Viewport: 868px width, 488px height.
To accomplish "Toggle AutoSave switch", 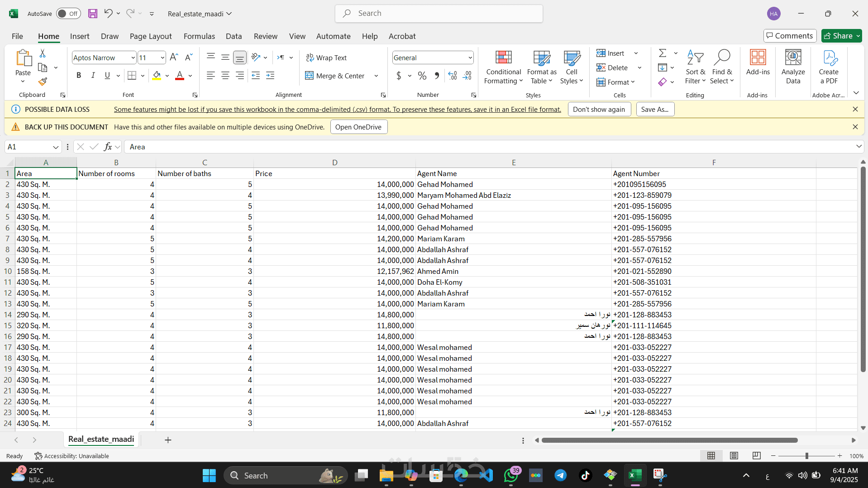I will (x=68, y=14).
